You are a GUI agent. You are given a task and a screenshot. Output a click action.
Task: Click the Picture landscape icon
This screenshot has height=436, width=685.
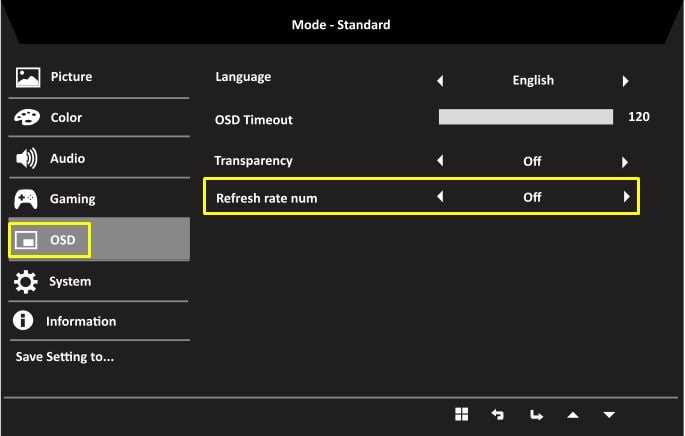tap(28, 77)
